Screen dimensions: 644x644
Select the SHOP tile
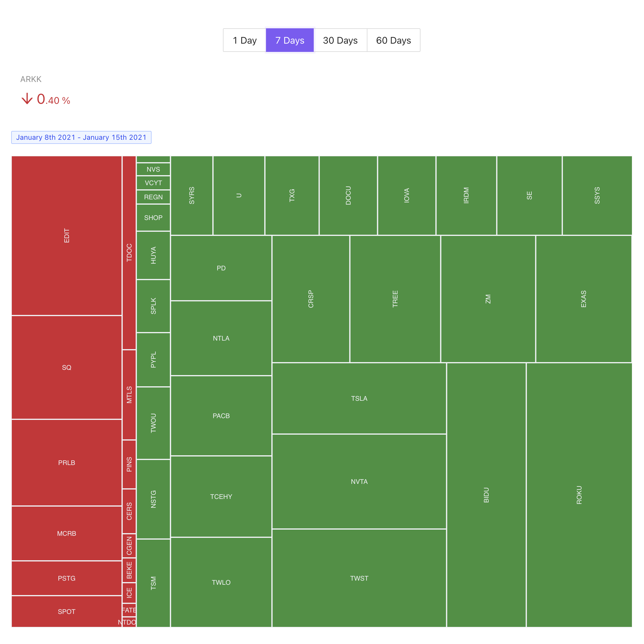coord(153,218)
